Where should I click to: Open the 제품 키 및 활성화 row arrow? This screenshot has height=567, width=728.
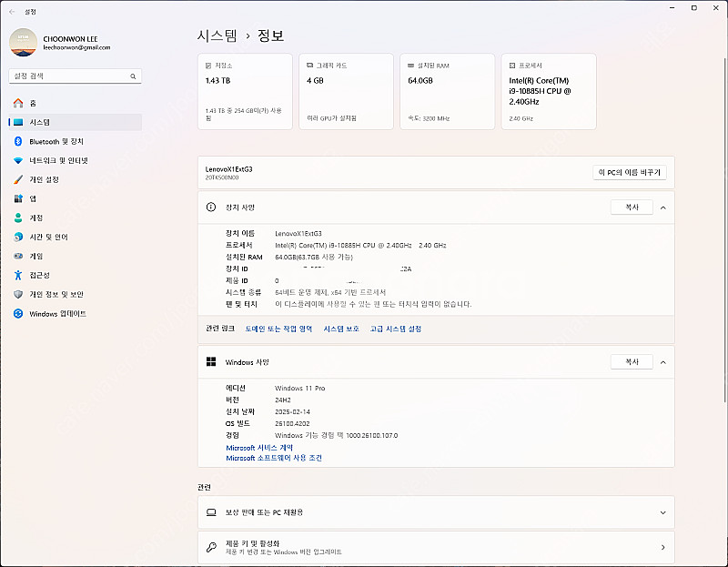point(663,547)
